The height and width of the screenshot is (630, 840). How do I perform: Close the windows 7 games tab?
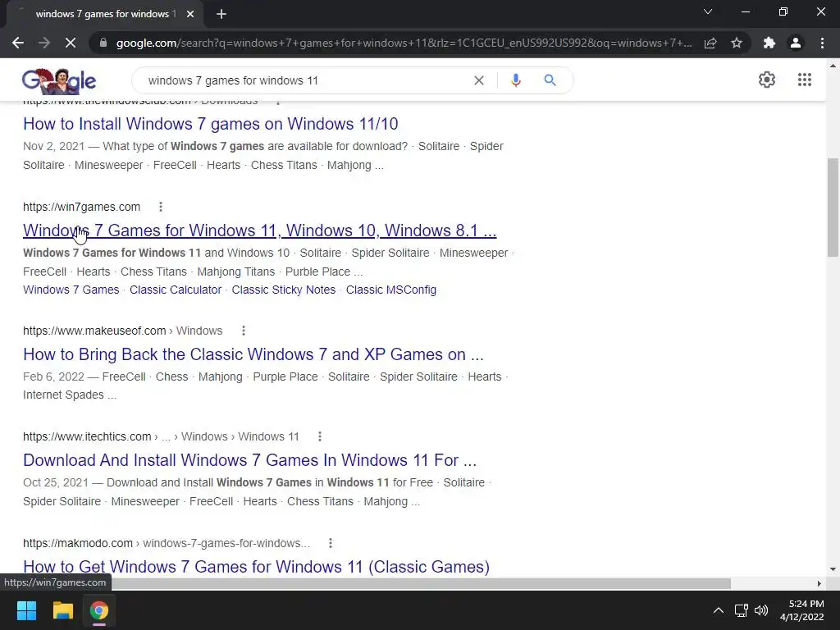click(190, 14)
